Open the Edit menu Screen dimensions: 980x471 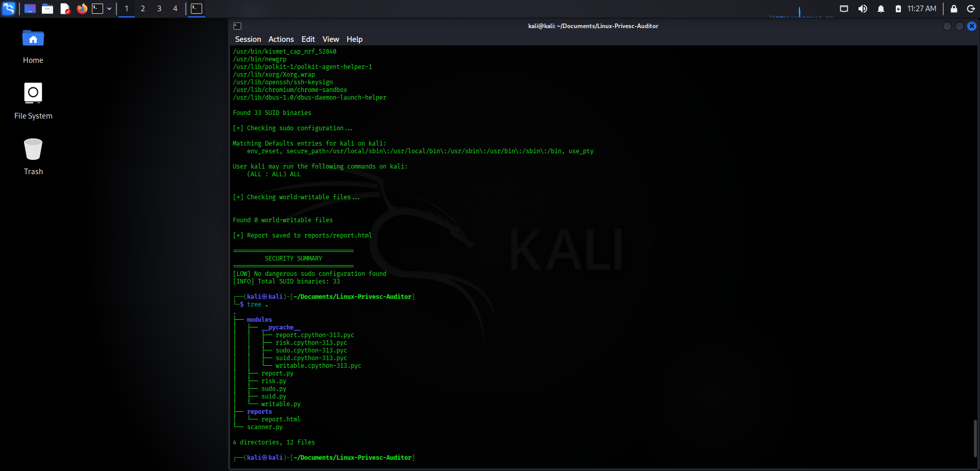[308, 39]
